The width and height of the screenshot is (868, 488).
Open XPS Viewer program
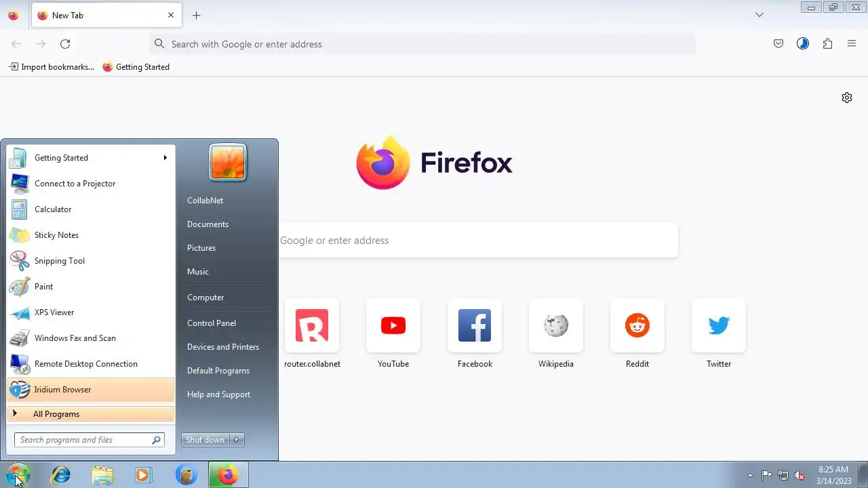coord(91,312)
